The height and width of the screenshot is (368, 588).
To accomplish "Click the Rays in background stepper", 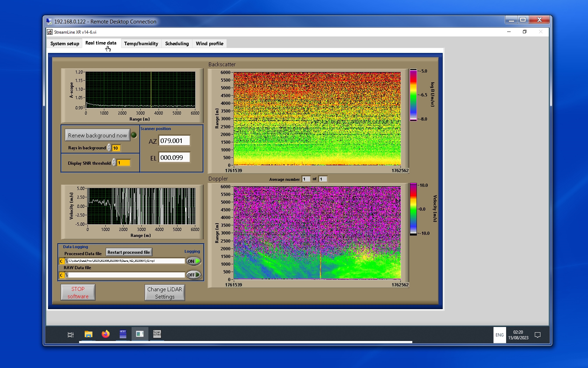I will click(x=109, y=148).
